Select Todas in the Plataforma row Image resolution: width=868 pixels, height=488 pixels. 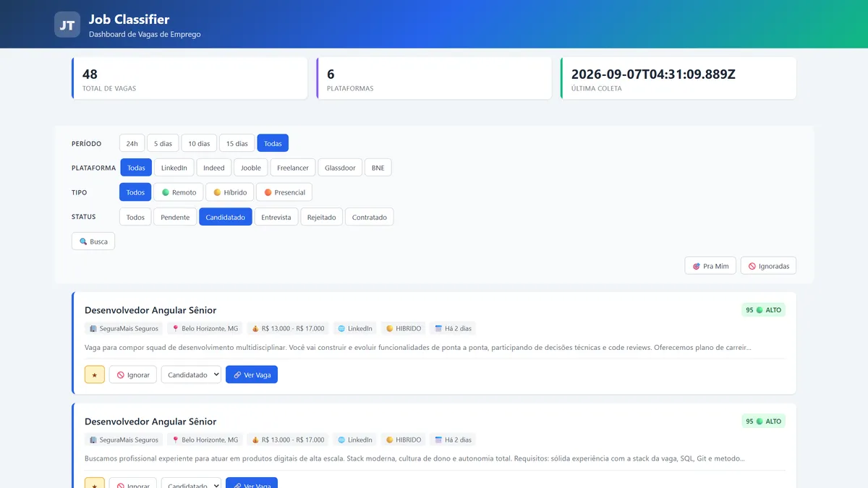(x=136, y=168)
